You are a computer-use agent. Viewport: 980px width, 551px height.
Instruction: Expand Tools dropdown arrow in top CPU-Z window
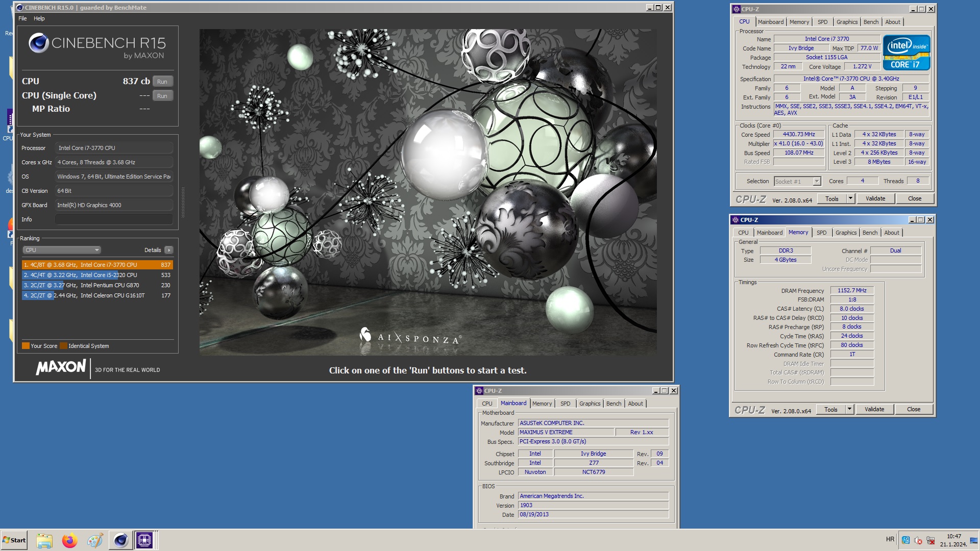[x=850, y=199]
